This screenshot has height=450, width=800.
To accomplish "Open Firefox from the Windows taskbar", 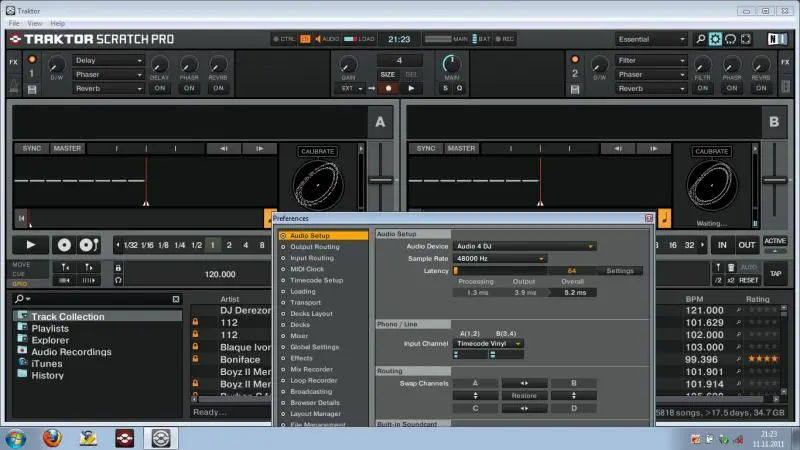I will pyautogui.click(x=52, y=437).
